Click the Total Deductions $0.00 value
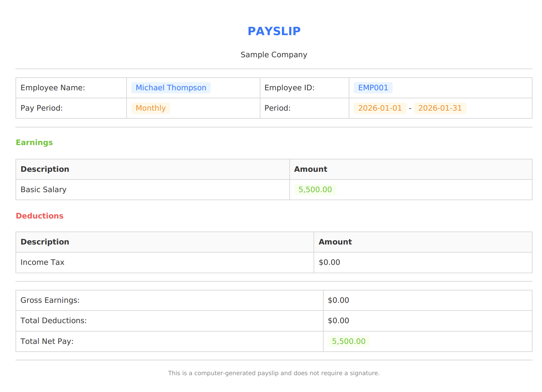542x392 pixels. [x=338, y=321]
